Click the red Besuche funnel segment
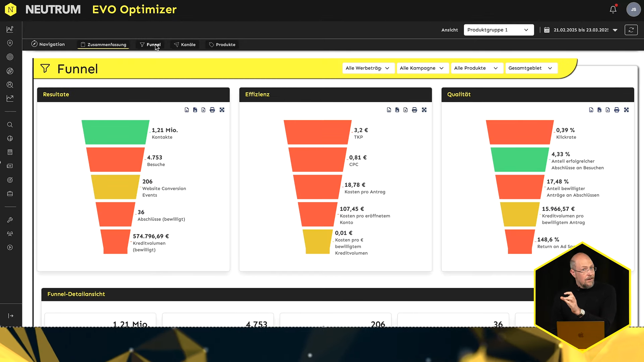This screenshot has height=362, width=644. coord(115,160)
